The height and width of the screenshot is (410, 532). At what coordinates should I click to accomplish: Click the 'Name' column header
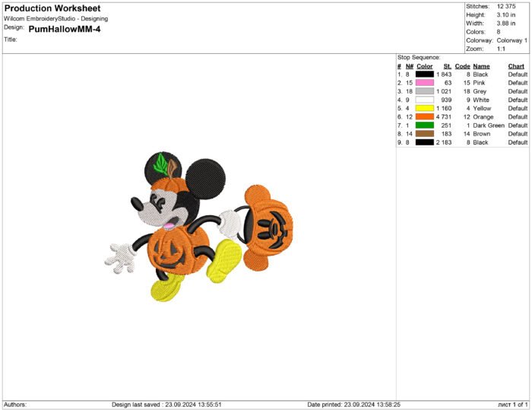pos(481,66)
